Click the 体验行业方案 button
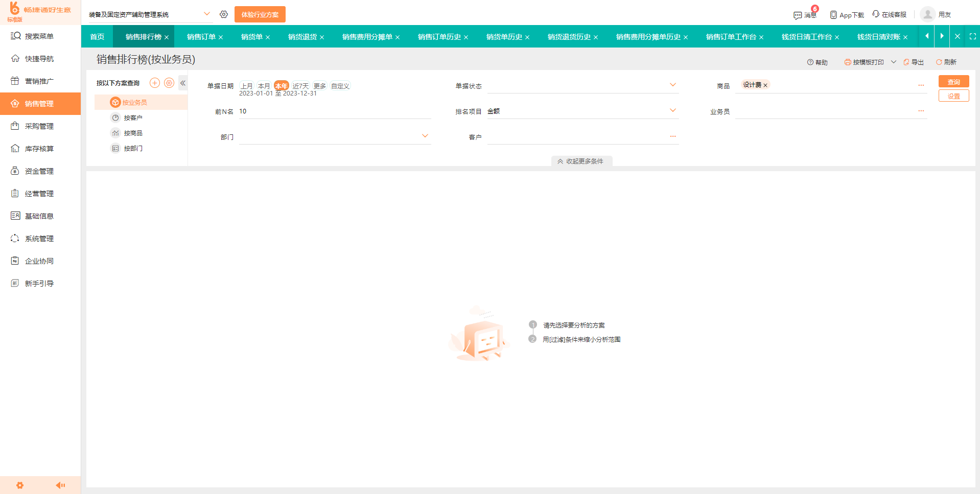Viewport: 980px width, 494px height. (260, 14)
